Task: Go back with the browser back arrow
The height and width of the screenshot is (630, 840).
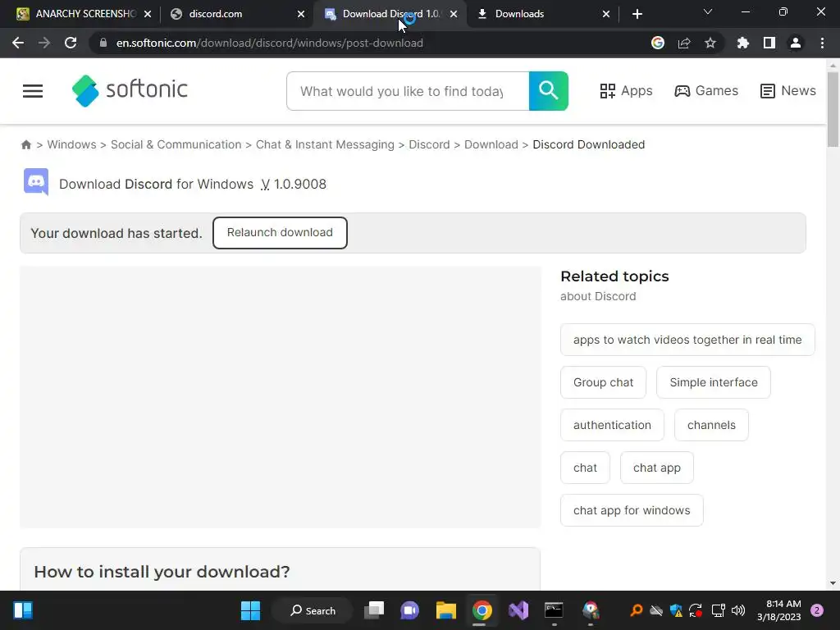Action: 18,43
